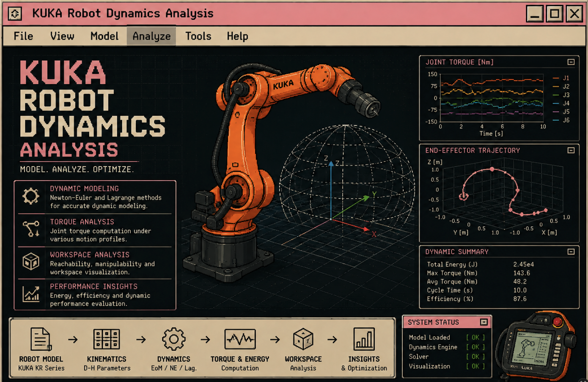This screenshot has width=588, height=382.
Task: Click the KINEMATICS stage label
Action: click(107, 359)
